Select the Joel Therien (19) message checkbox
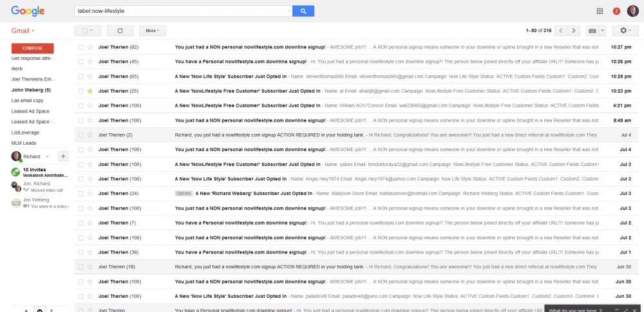This screenshot has width=644, height=312. tap(81, 267)
